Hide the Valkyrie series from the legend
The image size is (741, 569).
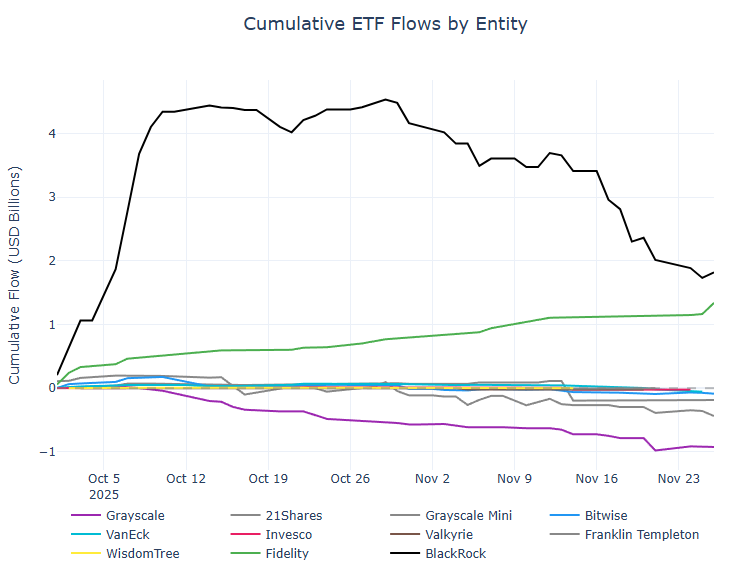[x=453, y=535]
